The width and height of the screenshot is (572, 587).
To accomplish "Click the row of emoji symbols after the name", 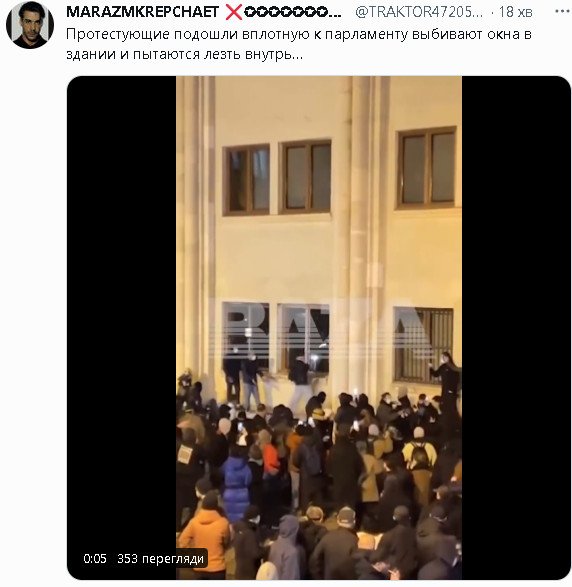I will pos(292,12).
